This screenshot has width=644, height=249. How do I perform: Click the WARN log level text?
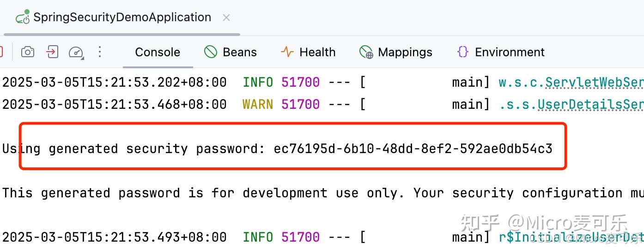[258, 104]
